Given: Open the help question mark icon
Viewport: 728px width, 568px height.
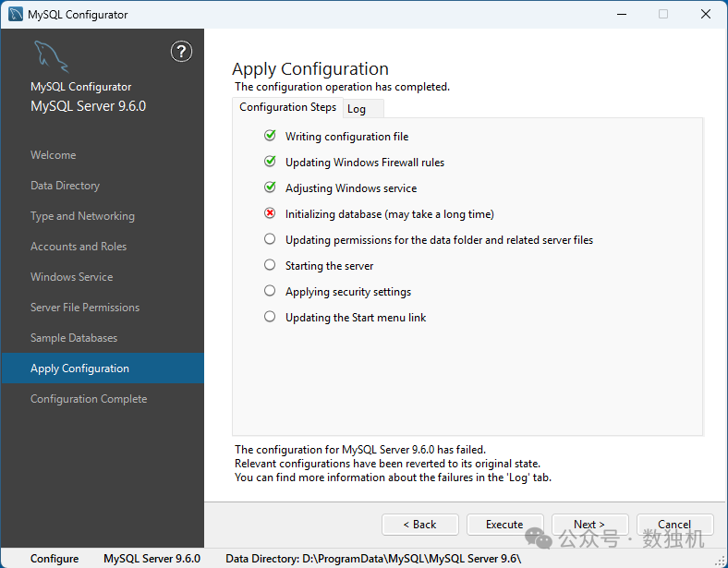Looking at the screenshot, I should (181, 51).
